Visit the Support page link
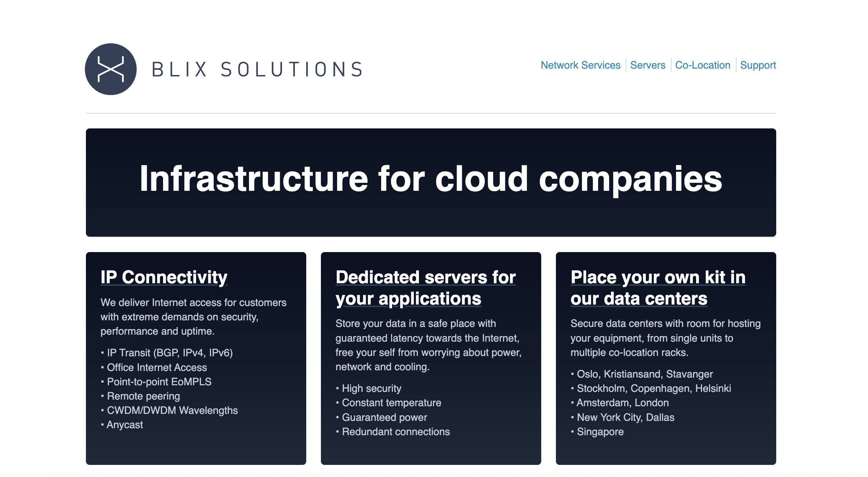 (x=758, y=65)
